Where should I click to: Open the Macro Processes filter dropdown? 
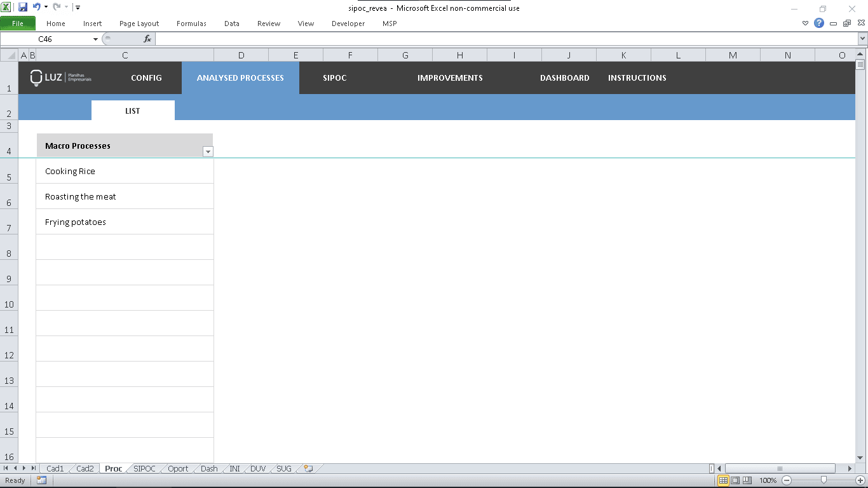(x=208, y=151)
